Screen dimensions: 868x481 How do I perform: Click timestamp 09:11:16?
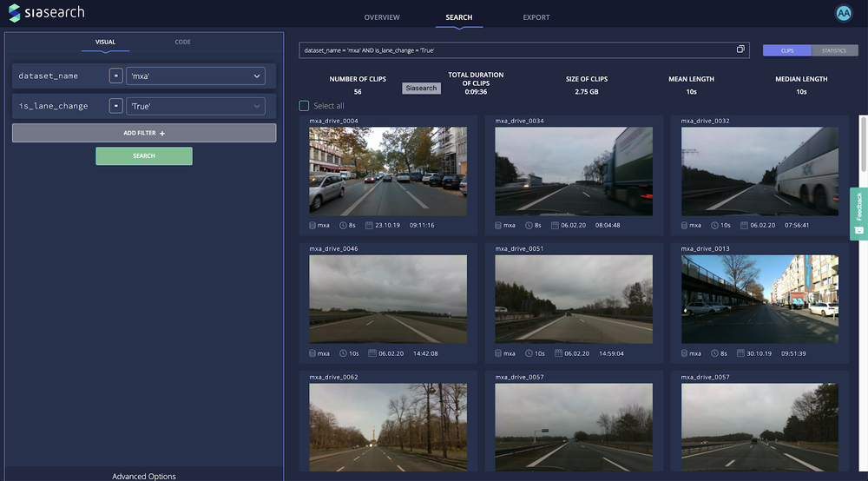[x=422, y=225]
